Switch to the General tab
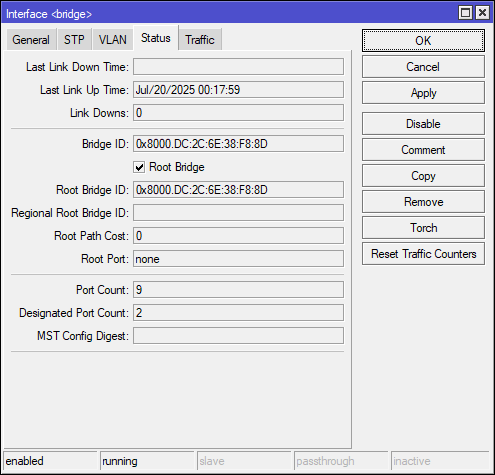Viewport: 495px width, 475px height. click(x=31, y=40)
